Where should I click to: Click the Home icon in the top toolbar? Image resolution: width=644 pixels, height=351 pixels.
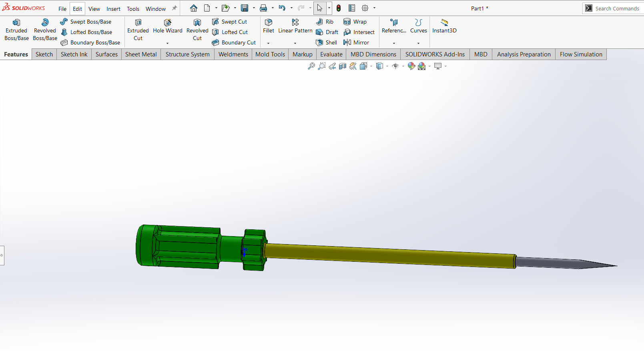pos(194,8)
